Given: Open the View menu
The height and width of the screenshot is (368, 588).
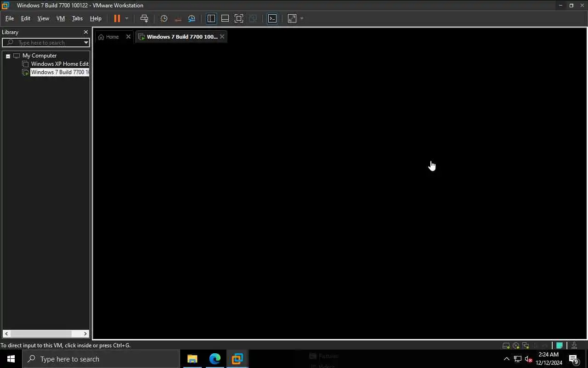Looking at the screenshot, I should point(43,18).
